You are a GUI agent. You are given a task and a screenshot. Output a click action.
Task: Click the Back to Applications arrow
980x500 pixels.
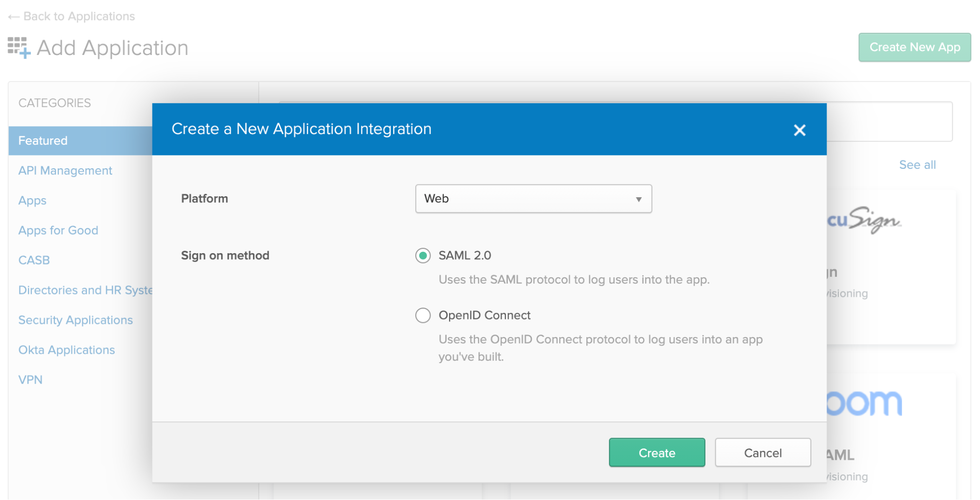[x=14, y=17]
